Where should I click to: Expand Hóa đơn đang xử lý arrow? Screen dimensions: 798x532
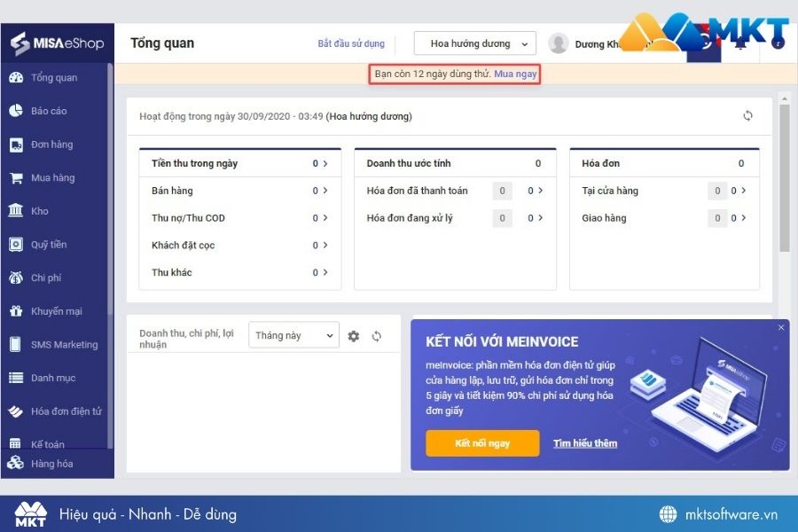point(541,218)
